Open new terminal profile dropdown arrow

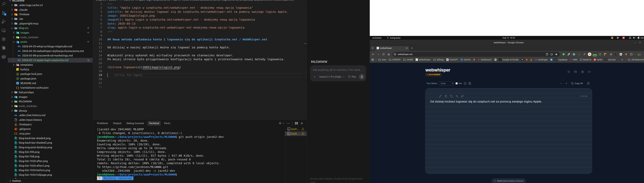pyautogui.click(x=284, y=123)
